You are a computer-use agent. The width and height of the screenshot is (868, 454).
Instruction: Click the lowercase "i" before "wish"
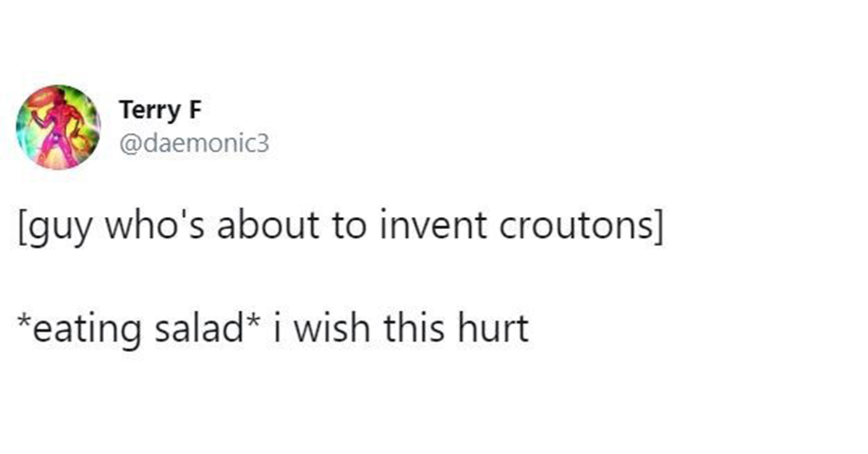(279, 328)
